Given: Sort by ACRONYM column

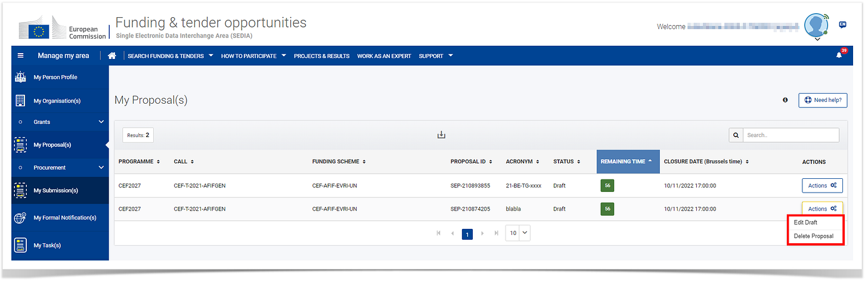Looking at the screenshot, I should point(523,162).
